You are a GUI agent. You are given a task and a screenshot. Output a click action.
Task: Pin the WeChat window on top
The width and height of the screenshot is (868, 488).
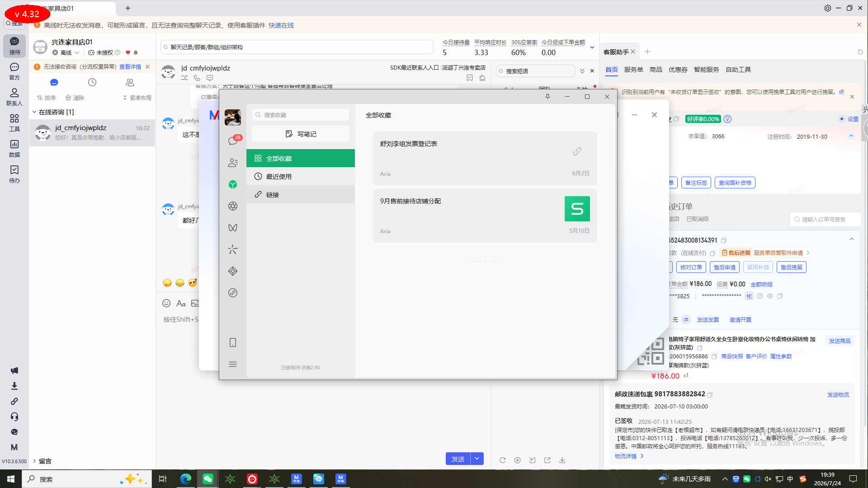[x=547, y=97]
